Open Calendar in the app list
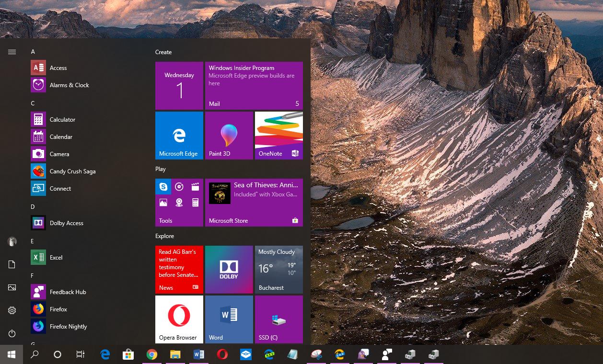603x364 pixels. 86,137
